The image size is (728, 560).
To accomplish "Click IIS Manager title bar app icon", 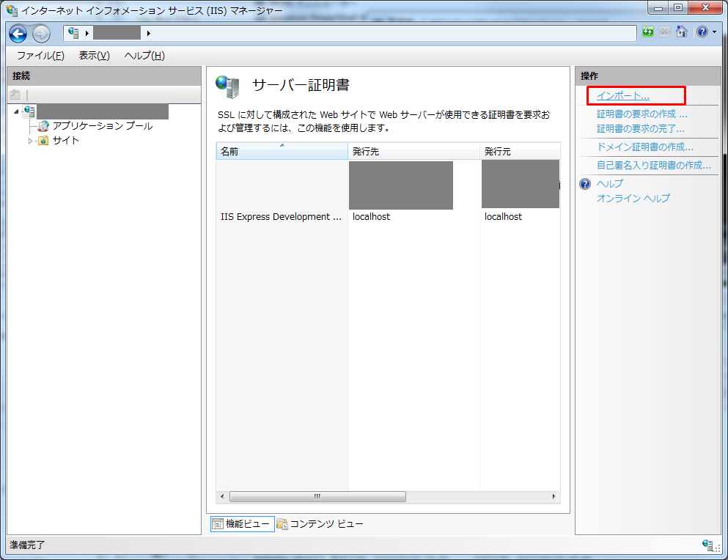I will coord(12,10).
